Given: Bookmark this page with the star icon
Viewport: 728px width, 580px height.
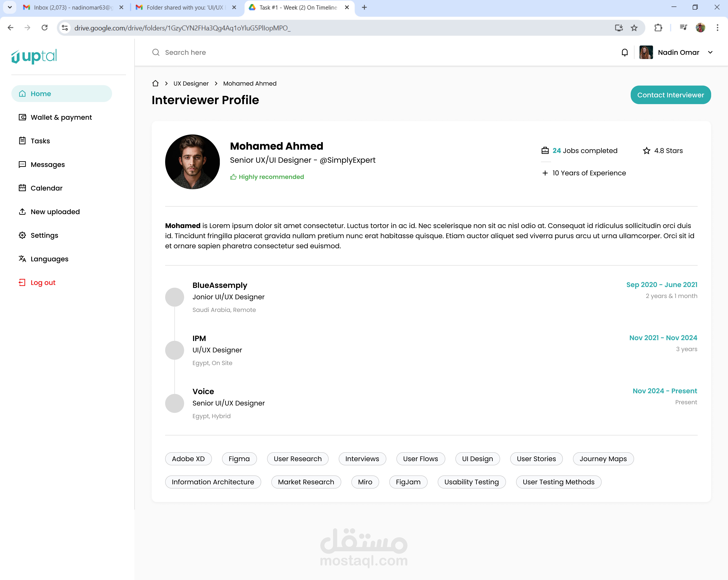Looking at the screenshot, I should [x=634, y=28].
